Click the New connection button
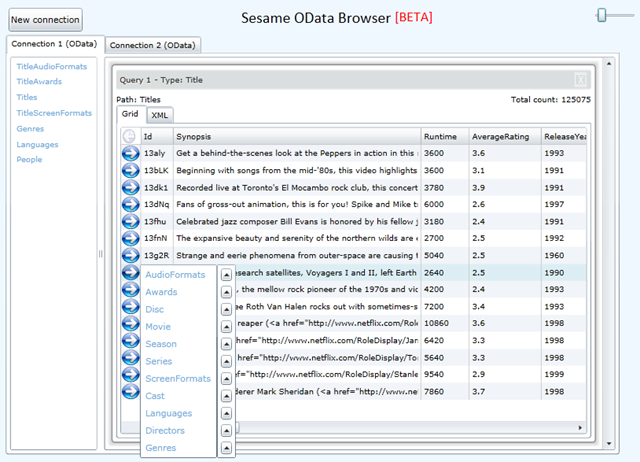 coord(45,20)
